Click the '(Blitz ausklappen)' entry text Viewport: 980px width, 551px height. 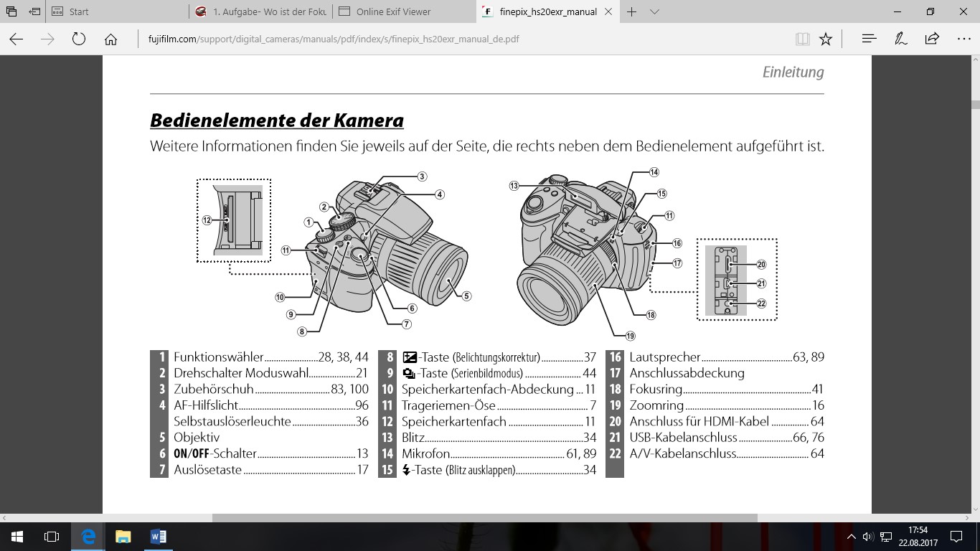click(481, 470)
